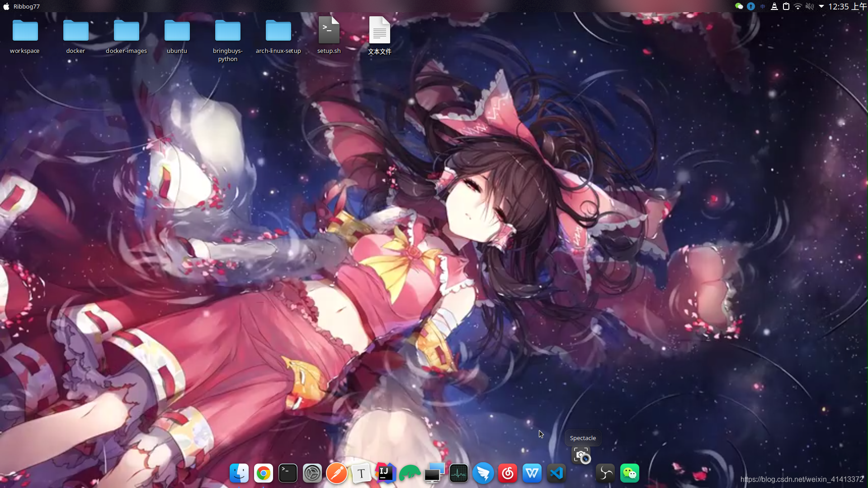
Task: Launch WPS Office from the dock
Action: pyautogui.click(x=532, y=474)
